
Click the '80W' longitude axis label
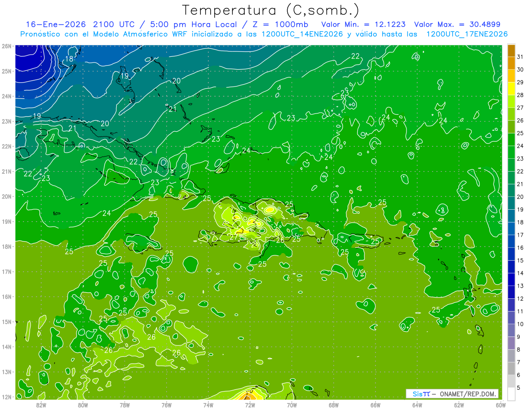[x=83, y=405]
